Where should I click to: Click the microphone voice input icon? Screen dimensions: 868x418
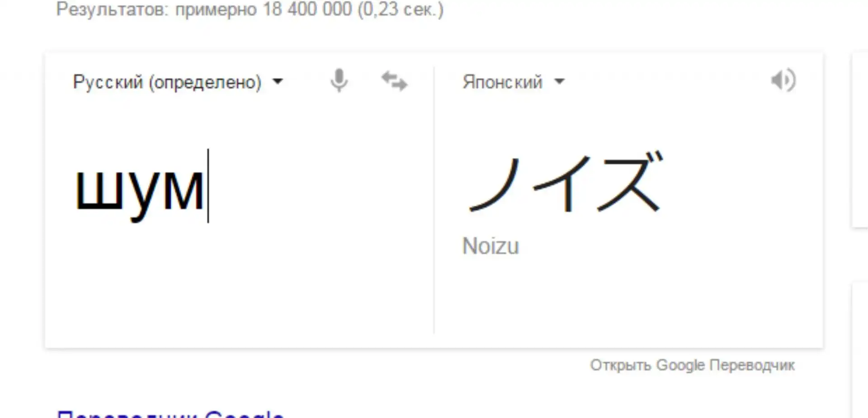339,81
